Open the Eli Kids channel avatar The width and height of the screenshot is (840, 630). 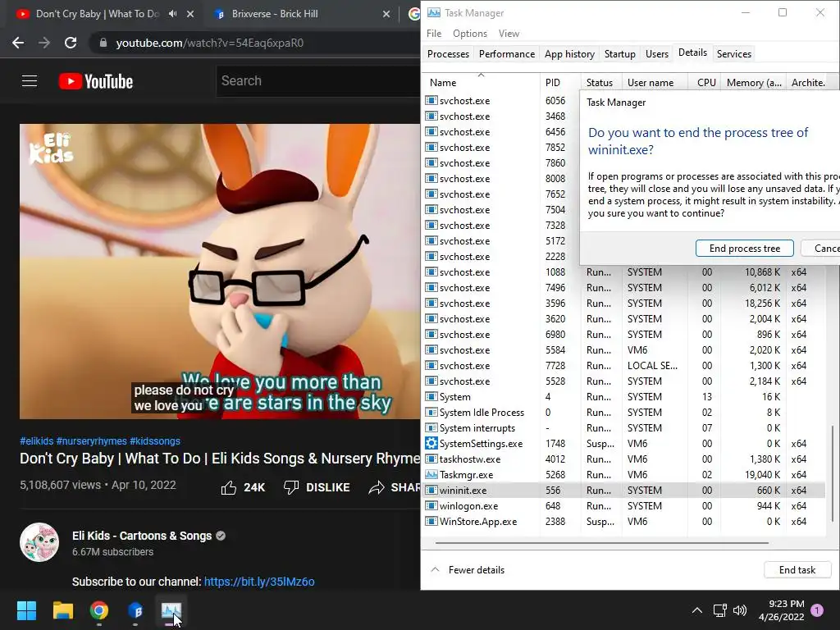tap(39, 542)
